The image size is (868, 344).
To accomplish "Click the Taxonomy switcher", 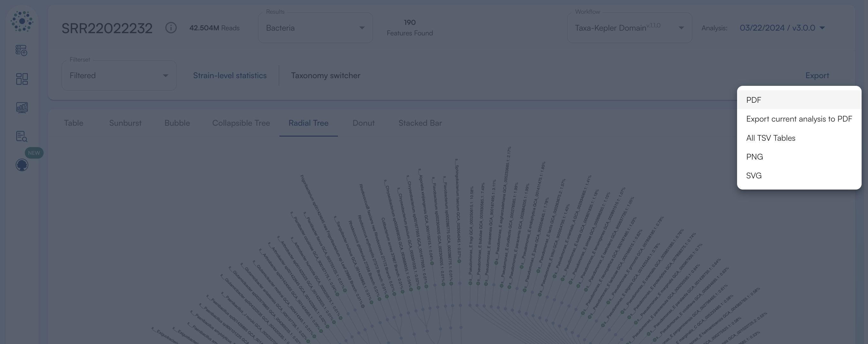I will tap(325, 75).
